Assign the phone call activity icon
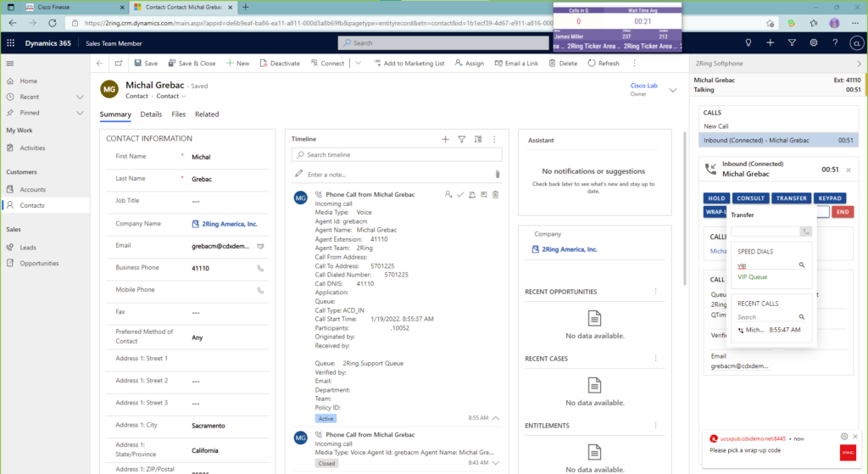The height and width of the screenshot is (474, 868). click(x=448, y=195)
